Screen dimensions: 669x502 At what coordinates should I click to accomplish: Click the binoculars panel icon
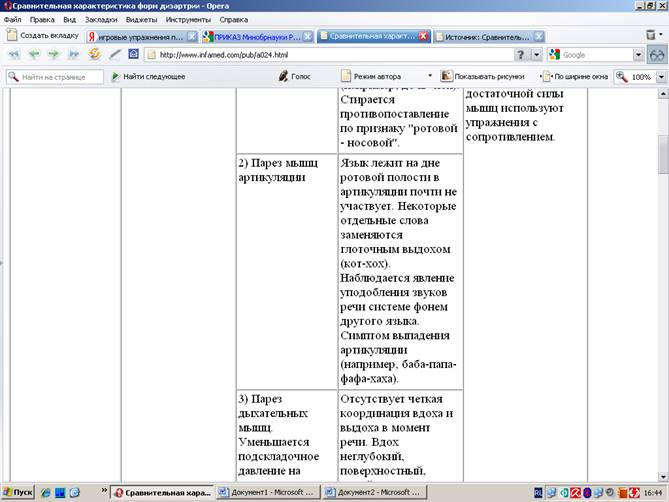click(x=657, y=55)
